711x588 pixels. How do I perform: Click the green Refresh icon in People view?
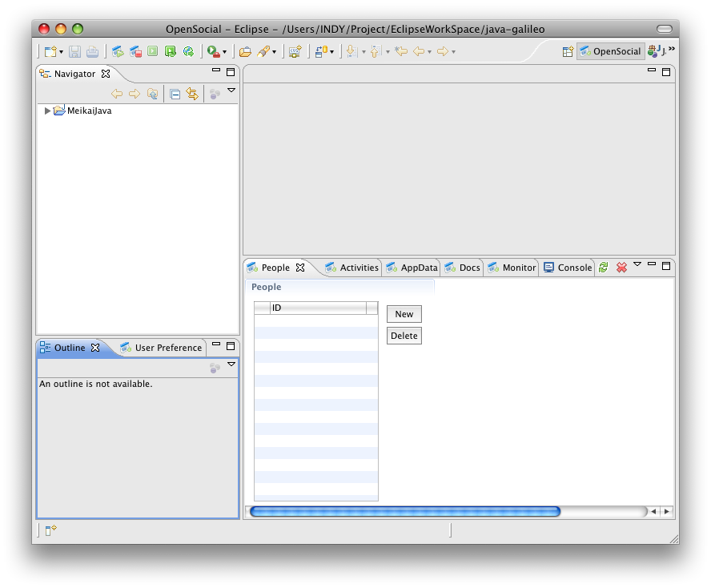604,268
